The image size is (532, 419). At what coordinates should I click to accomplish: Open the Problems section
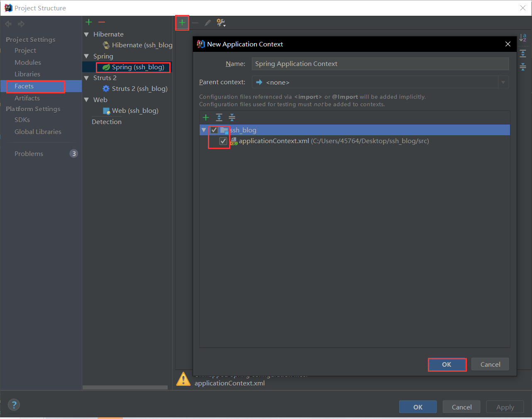(29, 154)
